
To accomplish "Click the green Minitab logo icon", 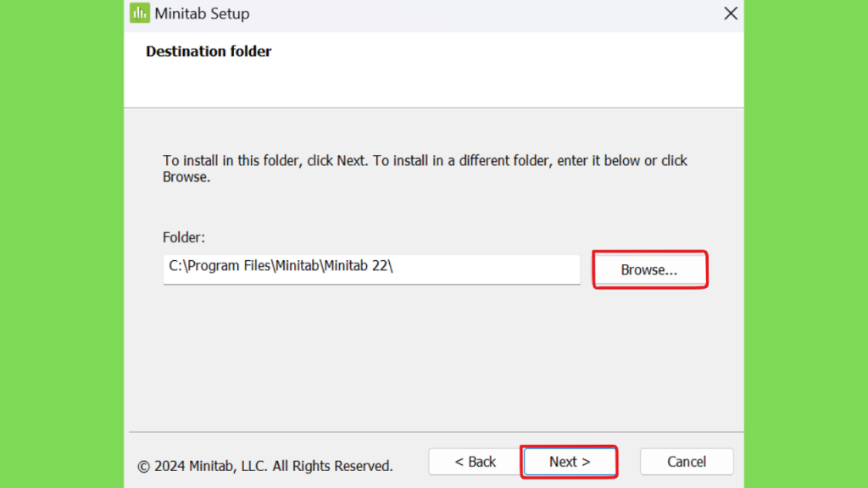I will pyautogui.click(x=140, y=13).
